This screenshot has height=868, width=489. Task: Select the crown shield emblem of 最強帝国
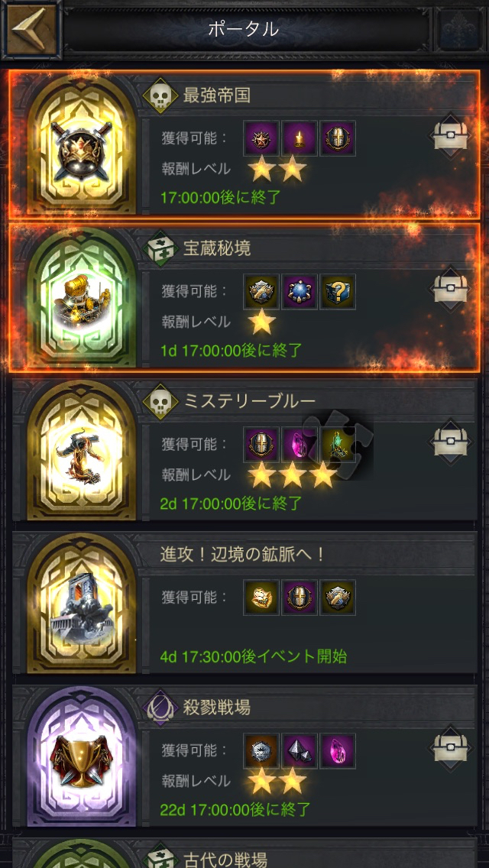point(82,144)
